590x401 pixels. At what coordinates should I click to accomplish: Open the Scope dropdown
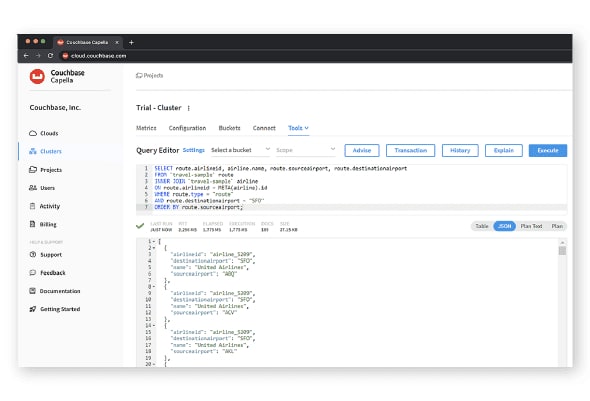(305, 150)
